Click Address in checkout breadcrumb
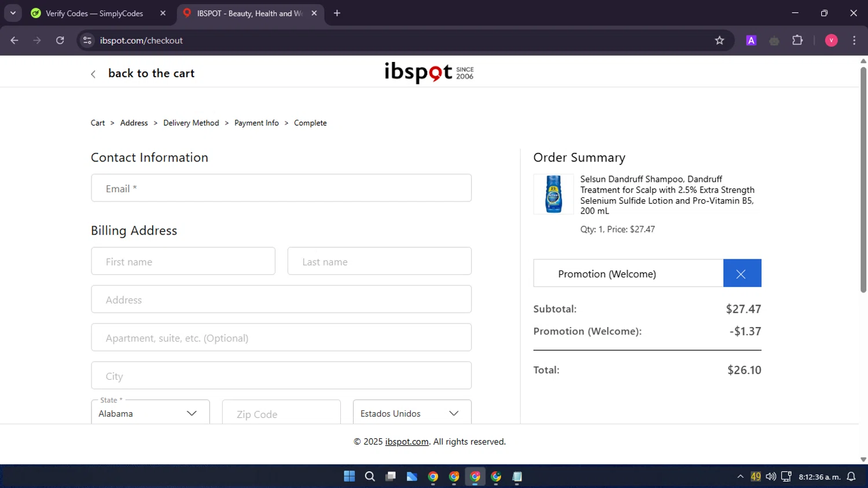 pyautogui.click(x=134, y=123)
